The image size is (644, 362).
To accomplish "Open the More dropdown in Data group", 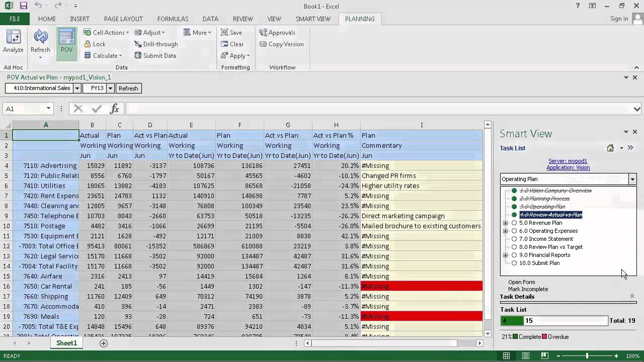I will pyautogui.click(x=198, y=32).
